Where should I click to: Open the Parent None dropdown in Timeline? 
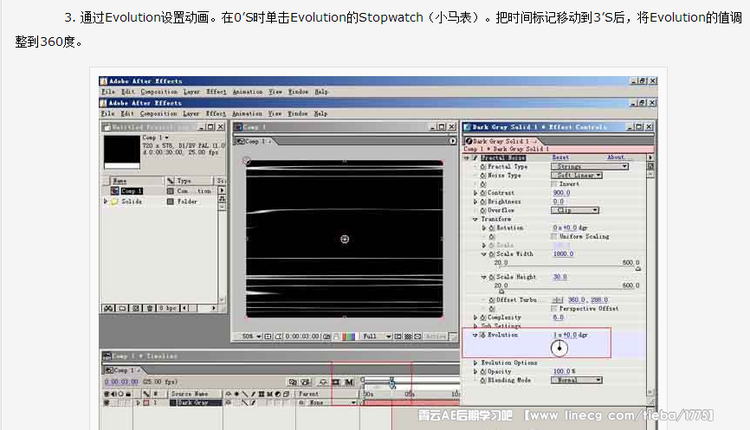tap(332, 403)
